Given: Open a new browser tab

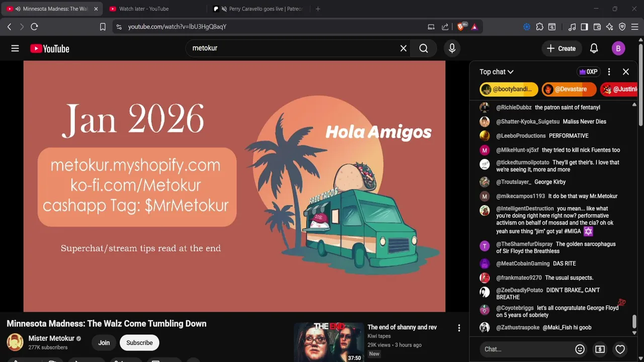Looking at the screenshot, I should (317, 9).
